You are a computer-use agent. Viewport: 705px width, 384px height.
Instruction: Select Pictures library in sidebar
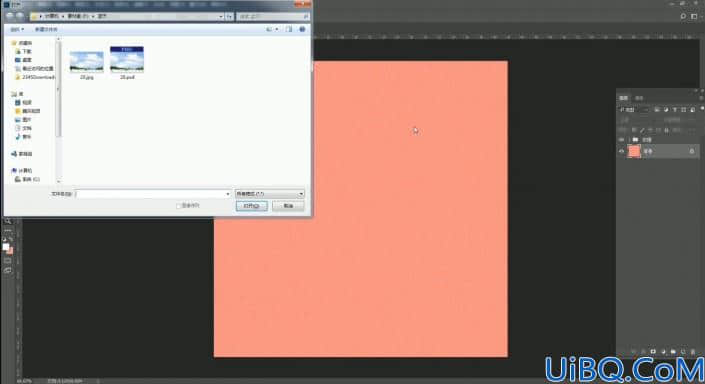(23, 120)
